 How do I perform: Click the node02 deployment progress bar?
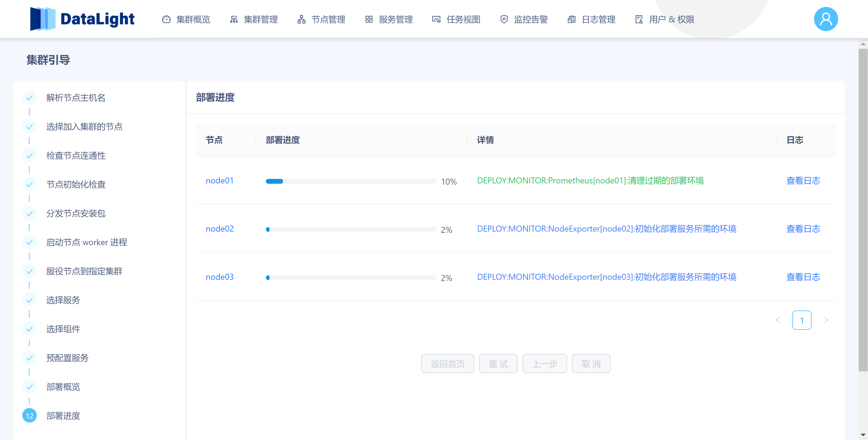(x=351, y=229)
